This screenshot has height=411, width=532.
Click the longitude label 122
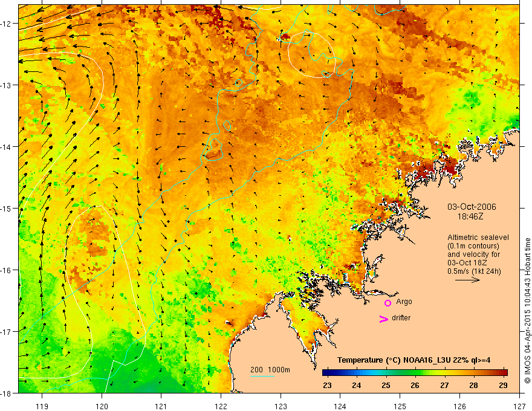click(221, 406)
